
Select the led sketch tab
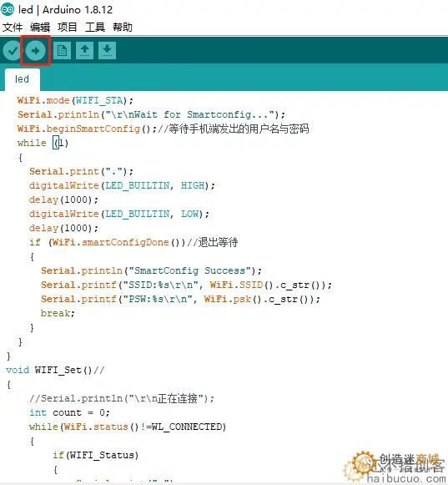23,79
